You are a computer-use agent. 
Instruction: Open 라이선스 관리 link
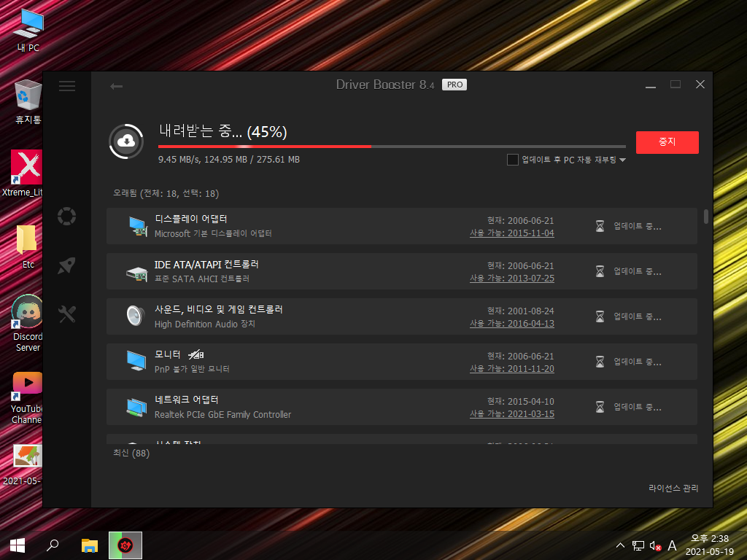pos(673,488)
